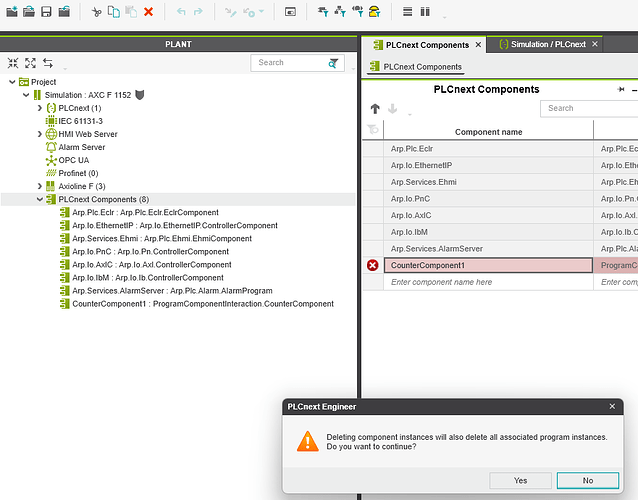Expand all nodes in PLANT tree
638x500 pixels.
[x=30, y=63]
